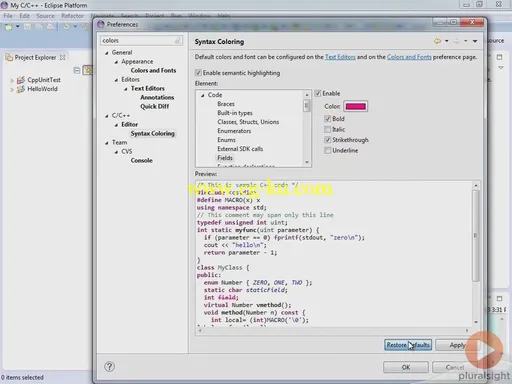Screen dimensions: 512x384
Task: Click the New toolbar icon in Eclipse
Action: tap(8, 27)
